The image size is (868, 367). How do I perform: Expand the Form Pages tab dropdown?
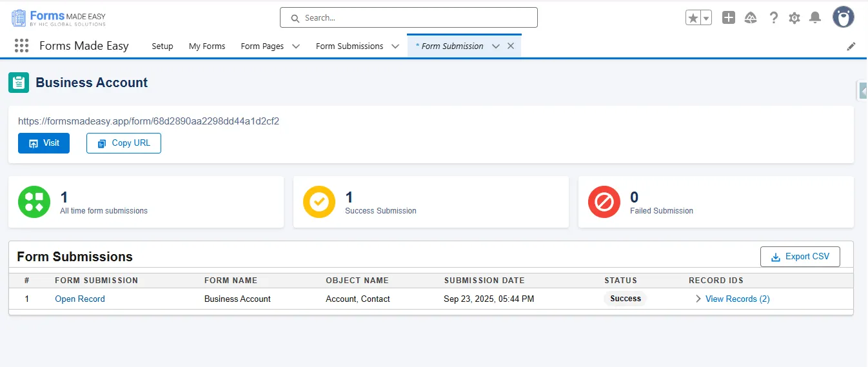[296, 46]
